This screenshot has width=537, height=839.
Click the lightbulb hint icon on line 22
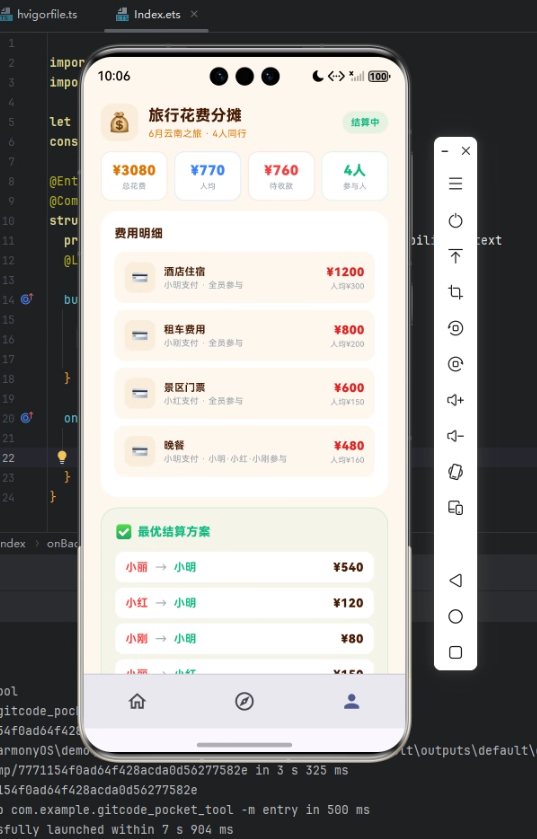click(62, 457)
